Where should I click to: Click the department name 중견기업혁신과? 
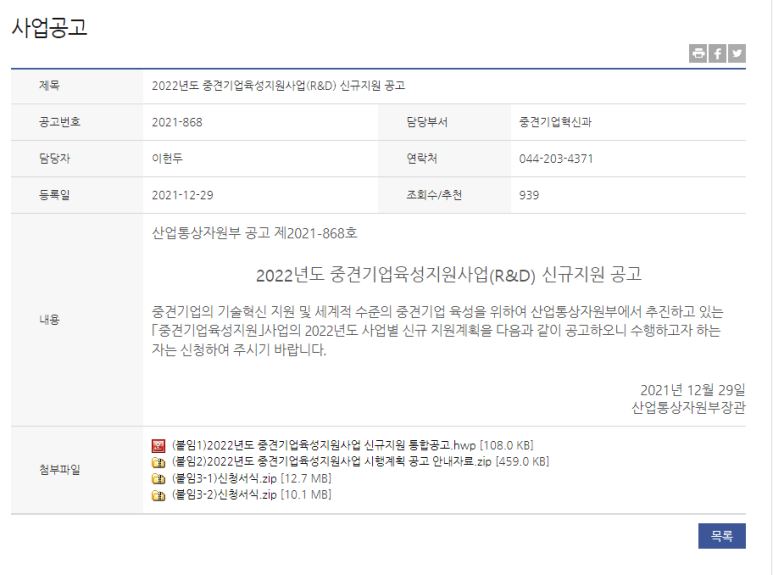(x=555, y=122)
